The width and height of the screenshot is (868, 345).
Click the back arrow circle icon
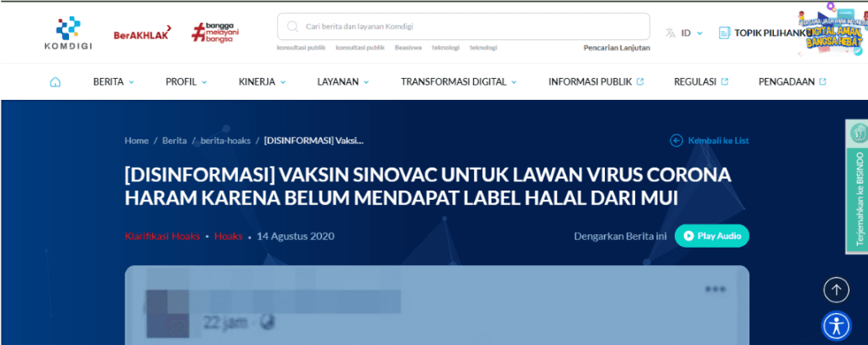point(676,140)
